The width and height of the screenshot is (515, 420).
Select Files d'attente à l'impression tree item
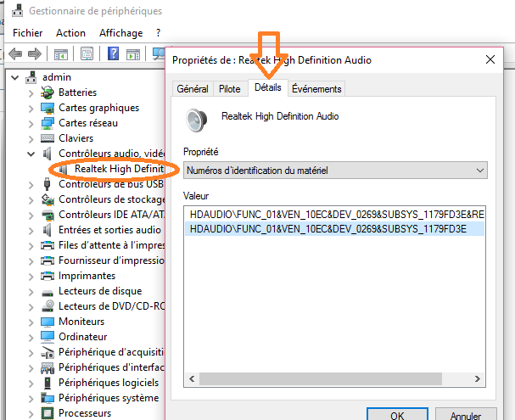pyautogui.click(x=111, y=245)
